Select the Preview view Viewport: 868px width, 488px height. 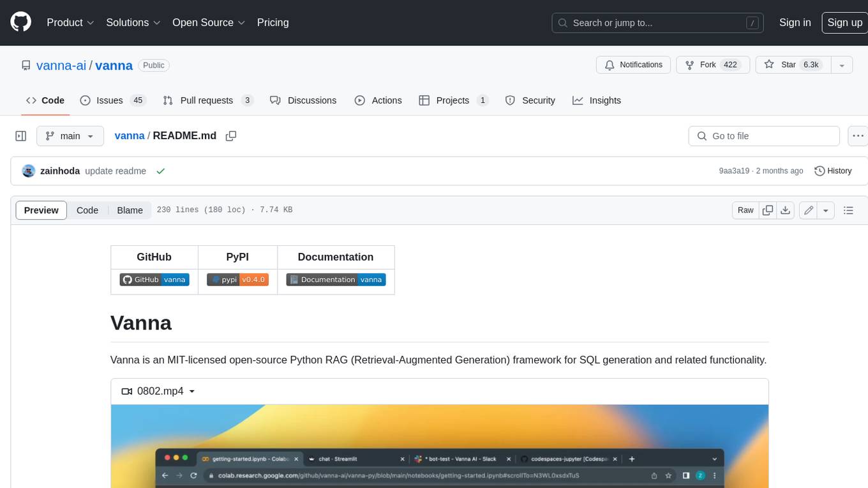[41, 210]
